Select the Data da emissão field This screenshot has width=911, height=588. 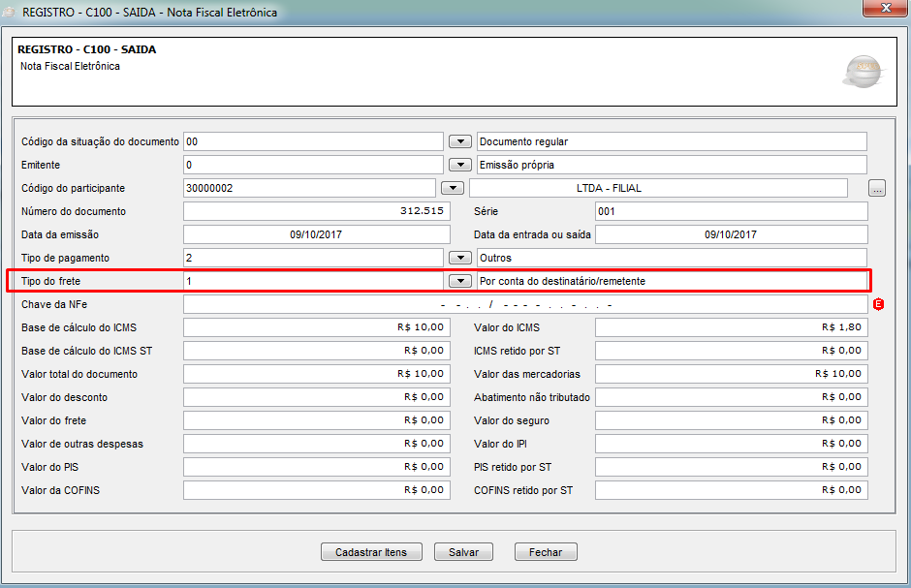pos(316,234)
